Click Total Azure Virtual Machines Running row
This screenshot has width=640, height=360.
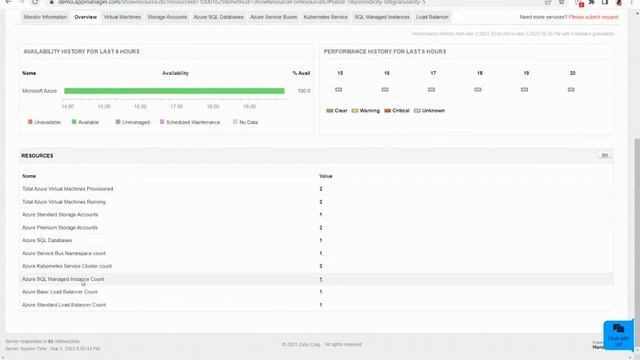(x=316, y=202)
